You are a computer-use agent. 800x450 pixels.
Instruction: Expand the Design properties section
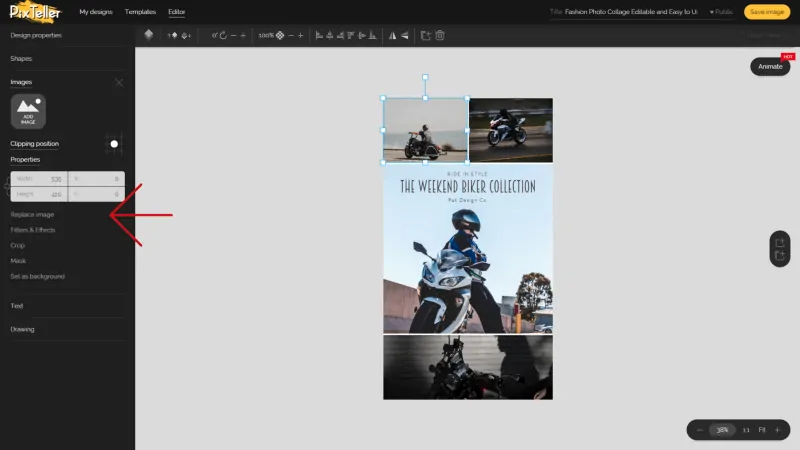36,35
